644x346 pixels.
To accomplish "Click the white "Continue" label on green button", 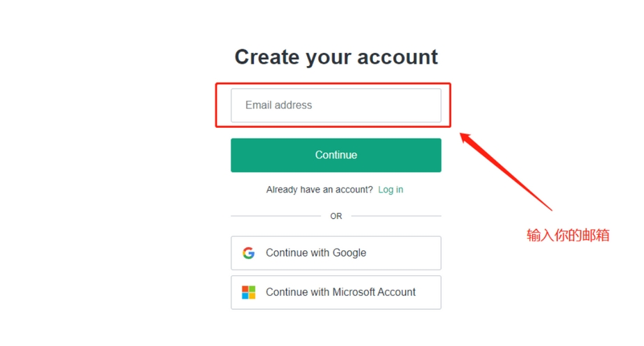I will click(x=336, y=155).
